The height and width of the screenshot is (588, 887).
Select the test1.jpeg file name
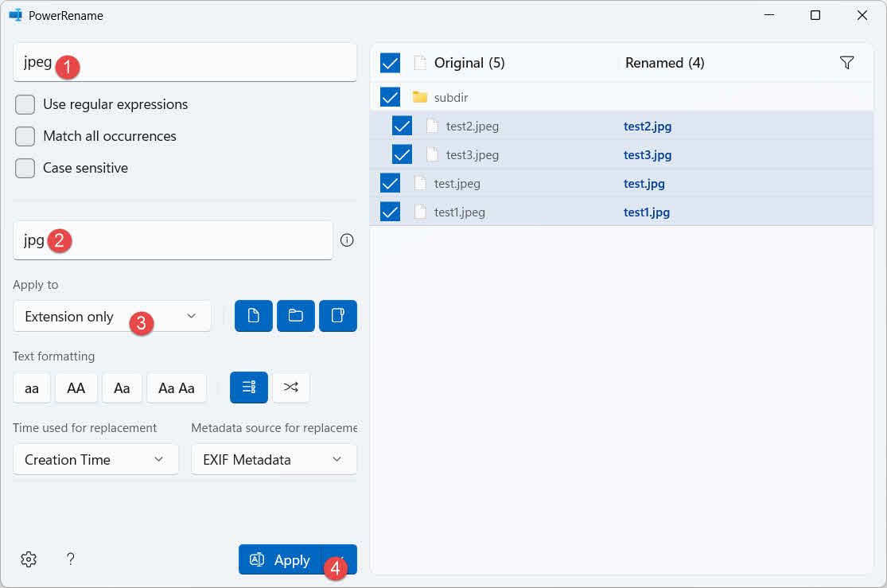click(x=459, y=212)
